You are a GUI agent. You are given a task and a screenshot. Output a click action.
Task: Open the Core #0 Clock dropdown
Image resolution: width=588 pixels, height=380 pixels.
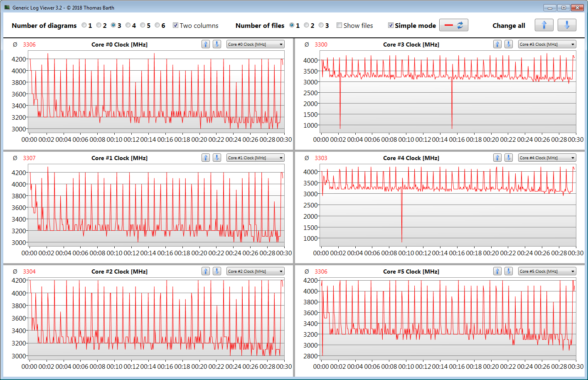[x=255, y=44]
